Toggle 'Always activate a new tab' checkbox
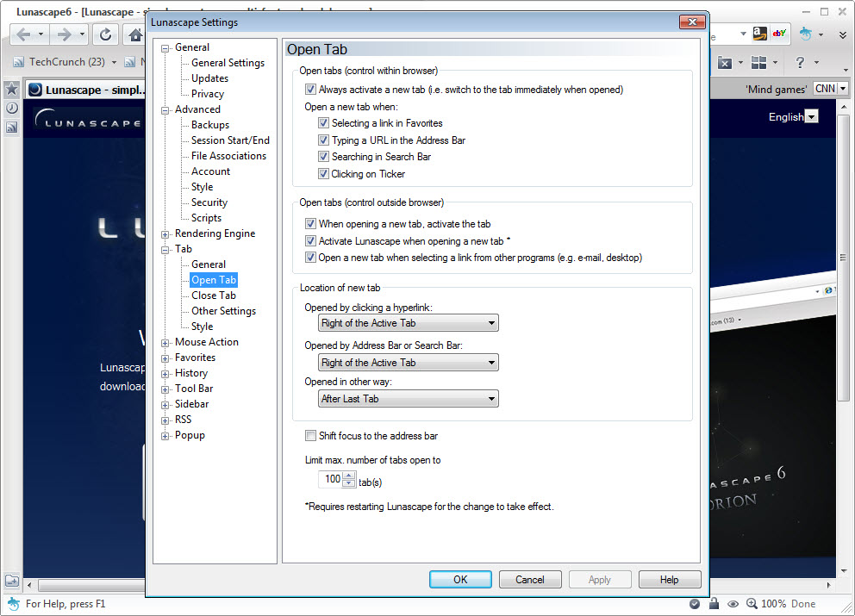This screenshot has width=855, height=616. (310, 90)
